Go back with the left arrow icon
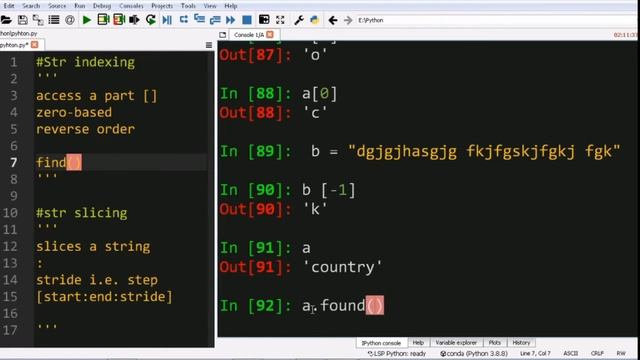The width and height of the screenshot is (640, 360). pyautogui.click(x=333, y=20)
